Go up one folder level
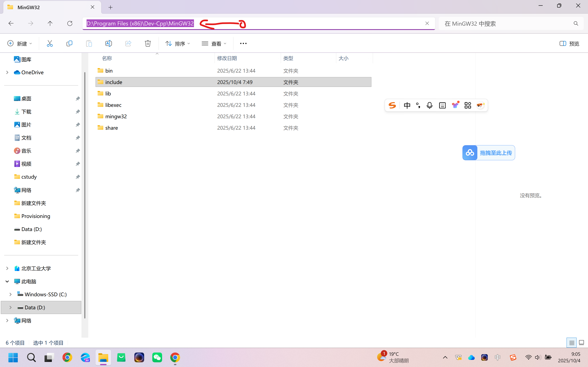 point(50,23)
